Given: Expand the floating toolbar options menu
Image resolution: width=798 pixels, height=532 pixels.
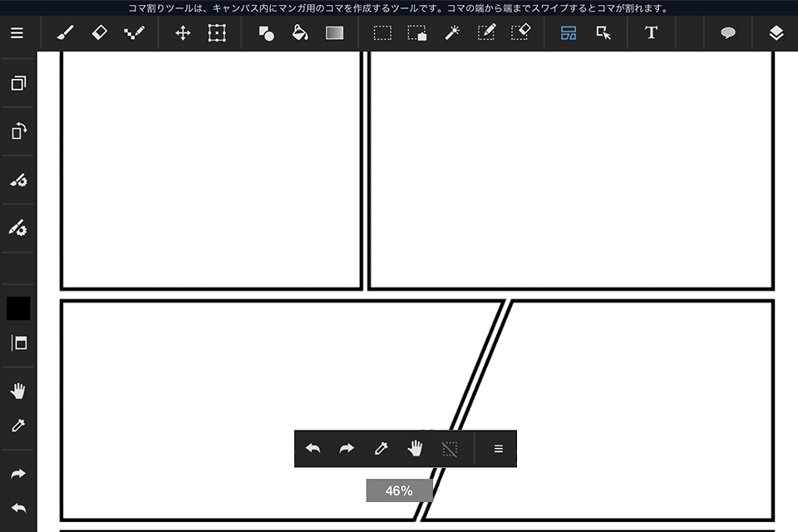Looking at the screenshot, I should pos(497,448).
